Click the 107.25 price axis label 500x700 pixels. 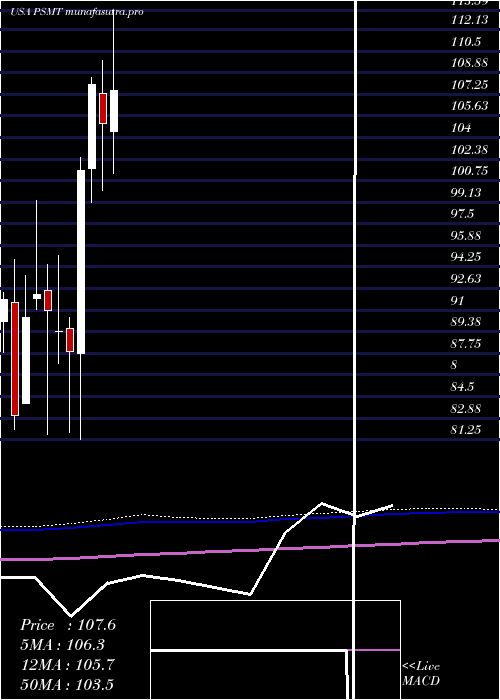[470, 84]
